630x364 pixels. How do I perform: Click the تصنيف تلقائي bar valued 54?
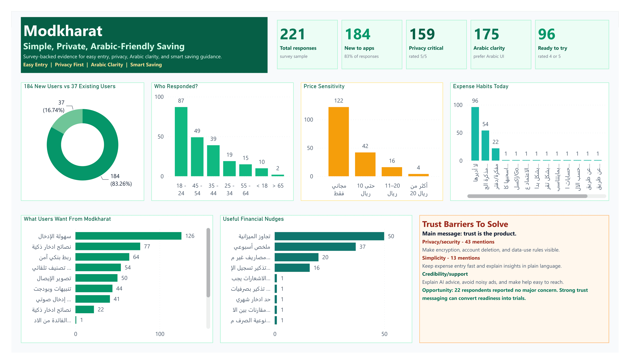pos(98,267)
